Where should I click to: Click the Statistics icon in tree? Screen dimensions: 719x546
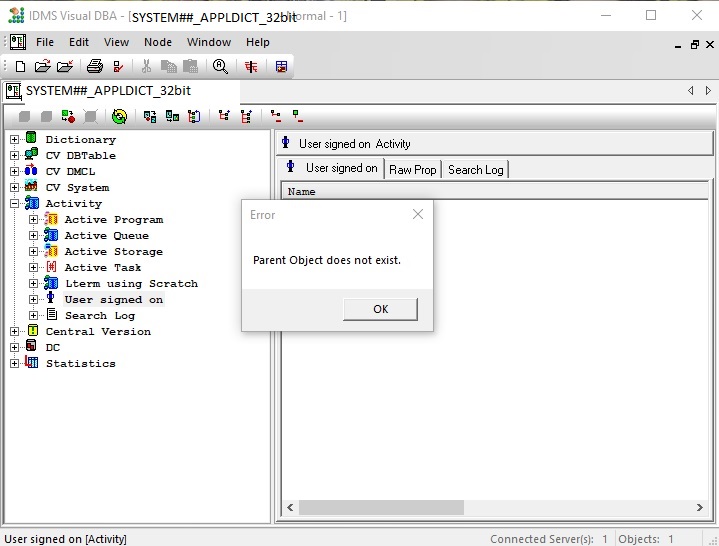coord(31,363)
